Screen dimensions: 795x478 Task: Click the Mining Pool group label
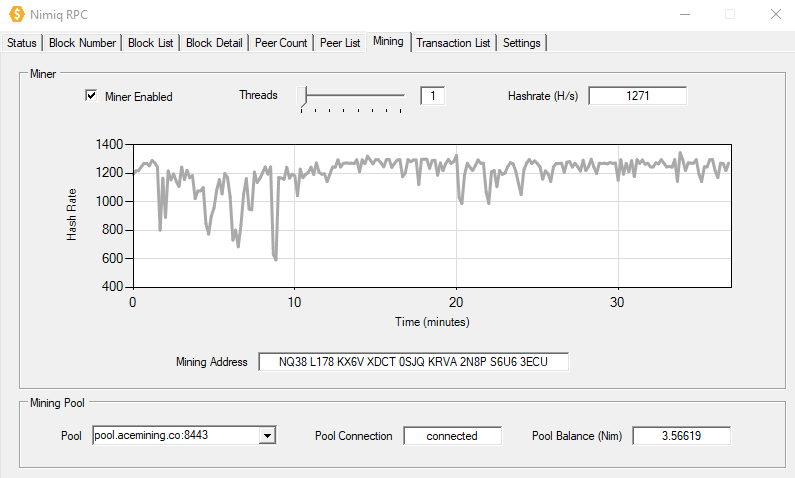click(57, 403)
